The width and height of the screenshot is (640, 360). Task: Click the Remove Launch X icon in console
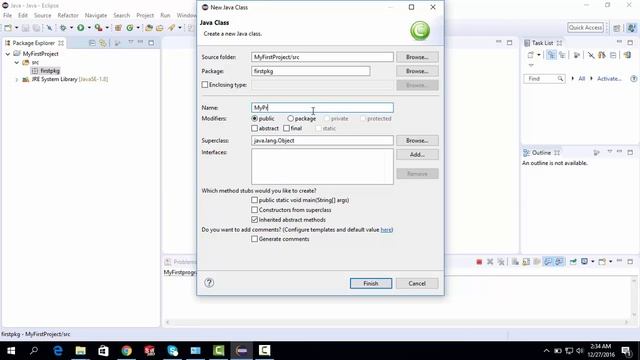point(490,262)
